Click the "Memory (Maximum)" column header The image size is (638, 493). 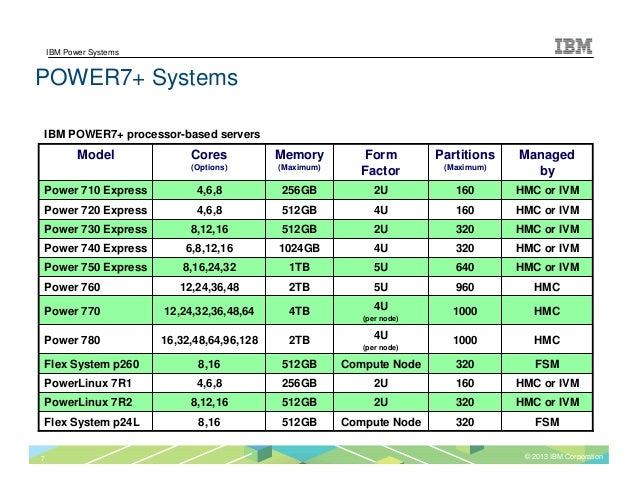click(299, 160)
